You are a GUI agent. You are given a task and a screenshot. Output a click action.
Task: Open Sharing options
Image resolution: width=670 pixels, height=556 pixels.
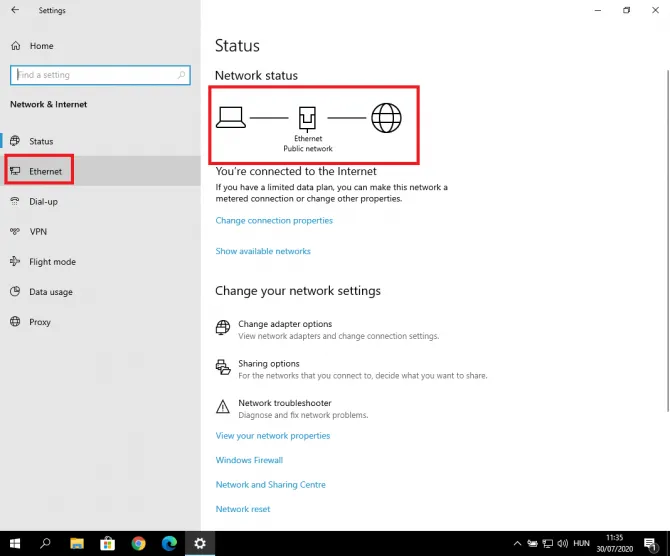[x=268, y=364]
